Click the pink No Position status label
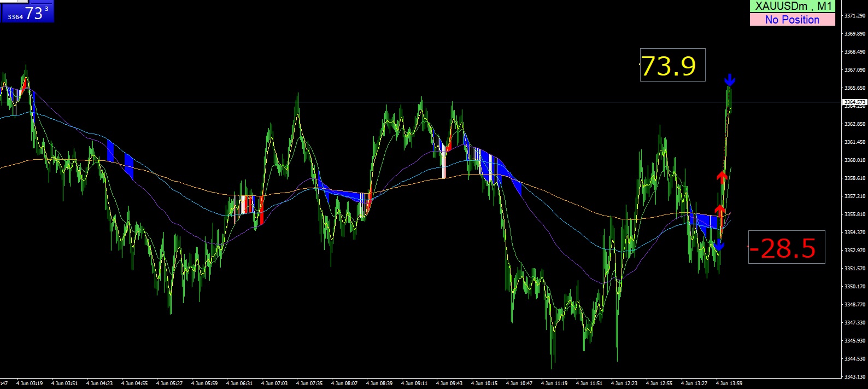This screenshot has width=868, height=389. pos(793,20)
